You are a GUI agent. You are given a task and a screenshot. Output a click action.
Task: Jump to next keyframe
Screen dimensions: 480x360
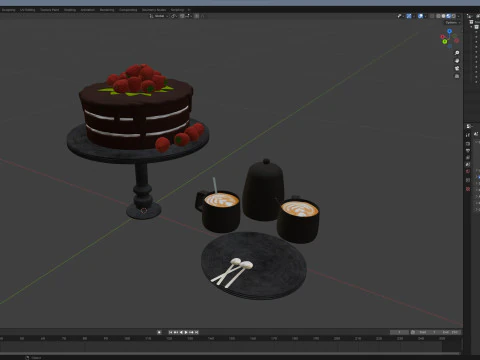point(191,332)
